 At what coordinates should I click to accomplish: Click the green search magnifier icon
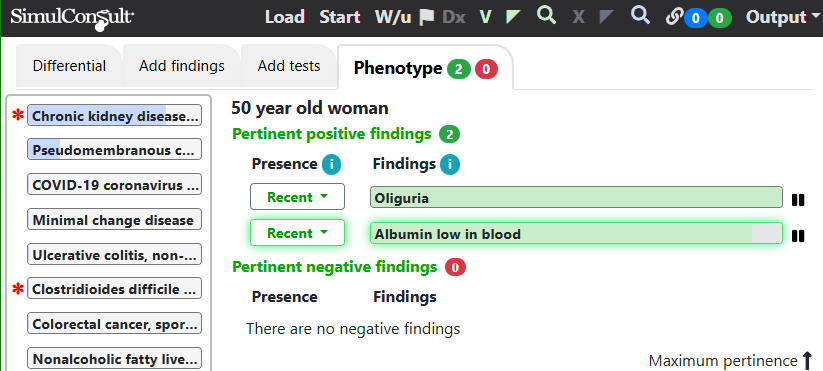pyautogui.click(x=546, y=16)
